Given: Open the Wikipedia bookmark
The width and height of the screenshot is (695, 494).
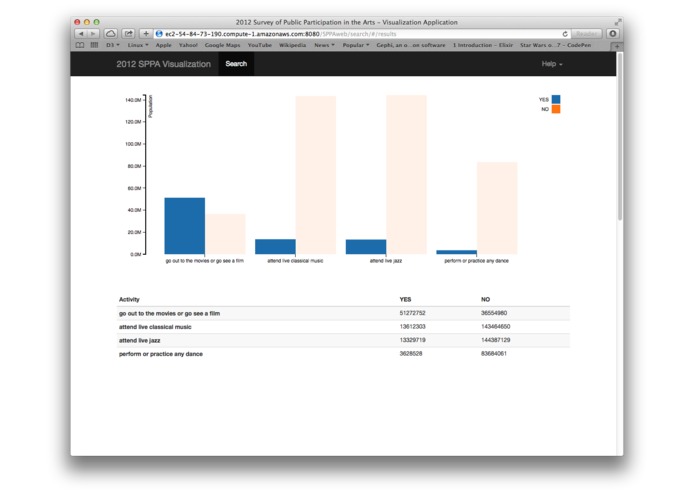Looking at the screenshot, I should coord(293,45).
